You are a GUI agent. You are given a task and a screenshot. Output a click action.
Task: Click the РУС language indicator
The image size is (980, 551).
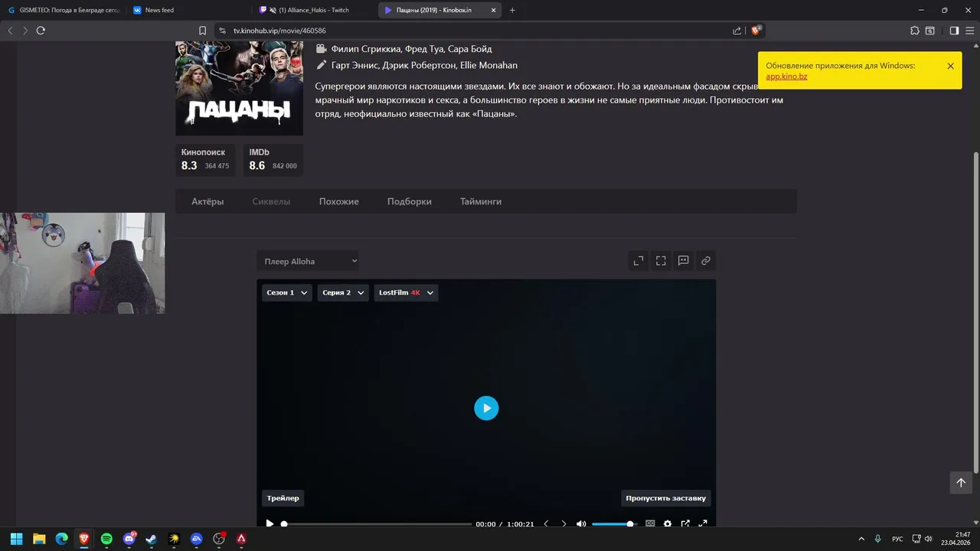point(897,539)
